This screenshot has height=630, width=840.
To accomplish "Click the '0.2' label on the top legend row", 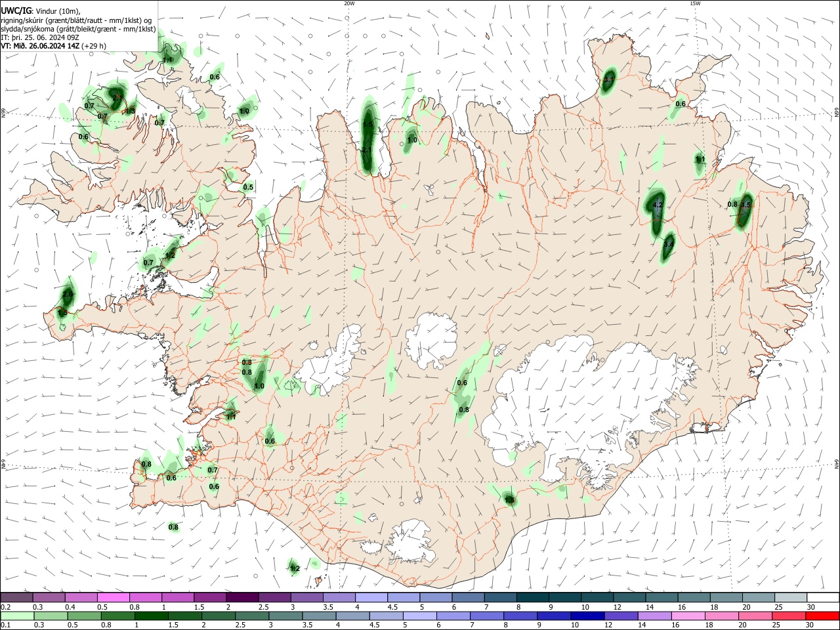I will point(5,607).
